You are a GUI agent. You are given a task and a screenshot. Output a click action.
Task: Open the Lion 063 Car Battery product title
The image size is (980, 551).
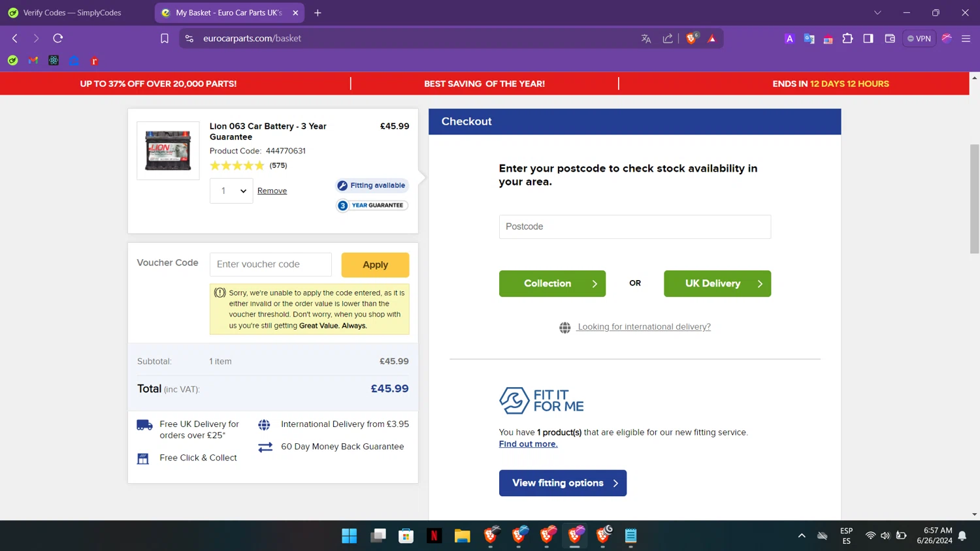(268, 131)
